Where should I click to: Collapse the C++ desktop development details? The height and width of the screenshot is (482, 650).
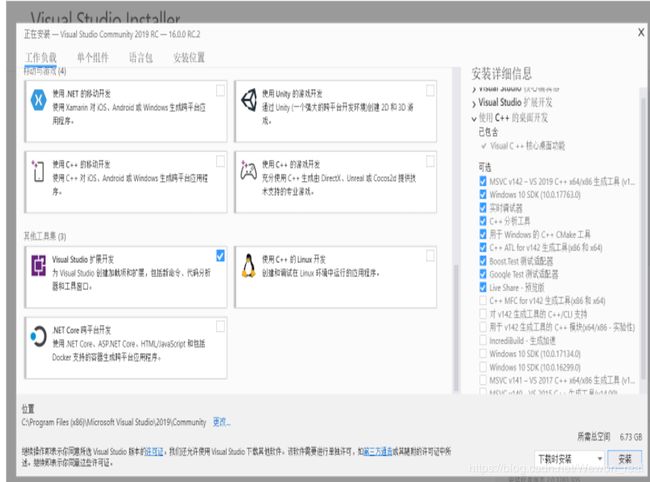474,119
